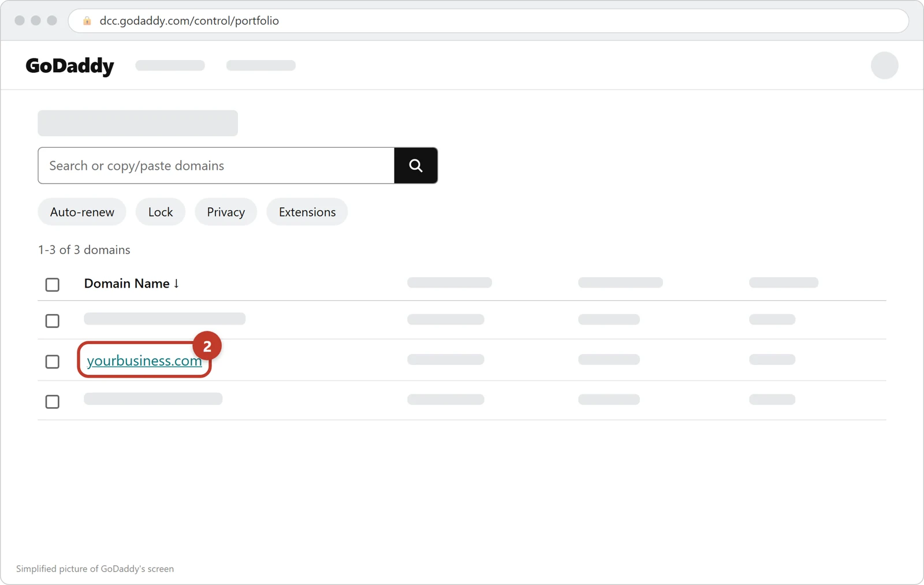
Task: Open the Lock filter
Action: click(161, 212)
